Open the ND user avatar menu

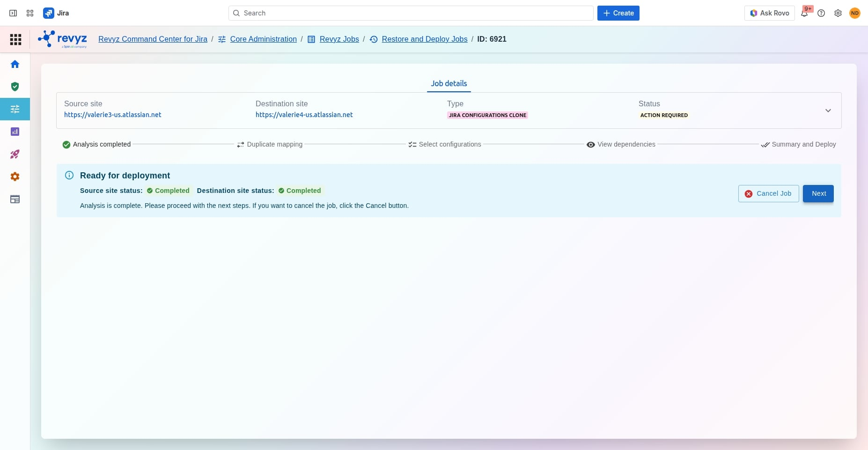click(x=855, y=13)
